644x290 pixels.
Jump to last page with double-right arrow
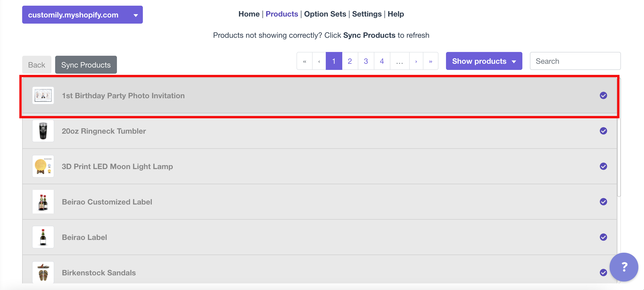(x=430, y=61)
